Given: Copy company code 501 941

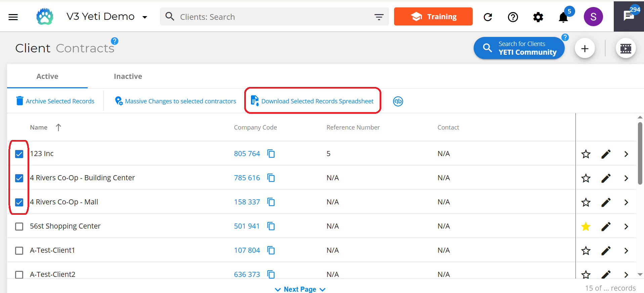Looking at the screenshot, I should [271, 226].
